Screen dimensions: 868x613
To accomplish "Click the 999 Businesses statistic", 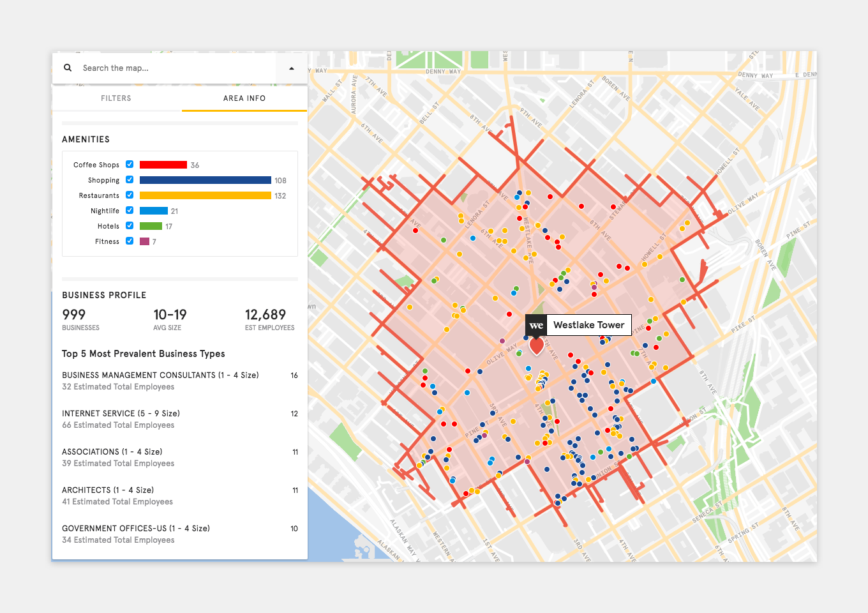I will (80, 319).
